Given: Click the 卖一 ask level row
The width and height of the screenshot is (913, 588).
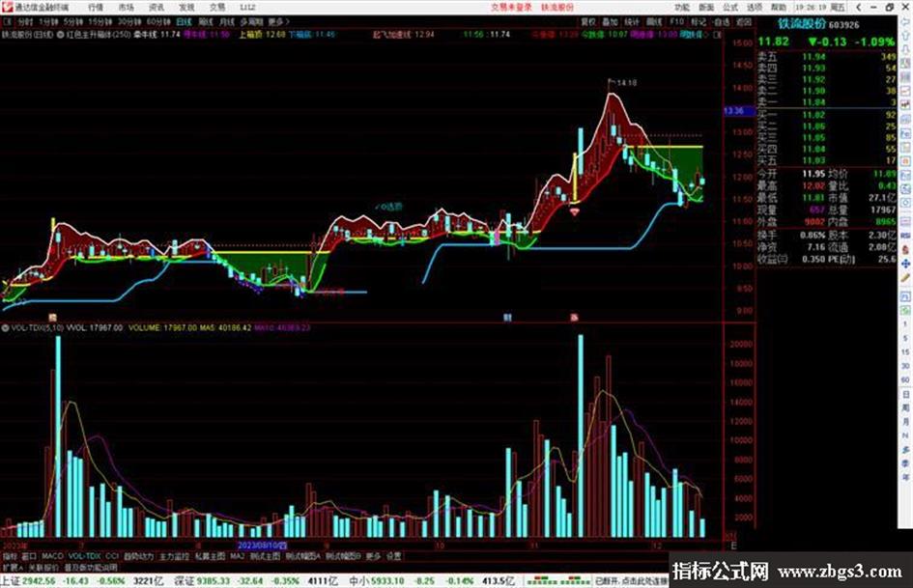Looking at the screenshot, I should pyautogui.click(x=827, y=102).
